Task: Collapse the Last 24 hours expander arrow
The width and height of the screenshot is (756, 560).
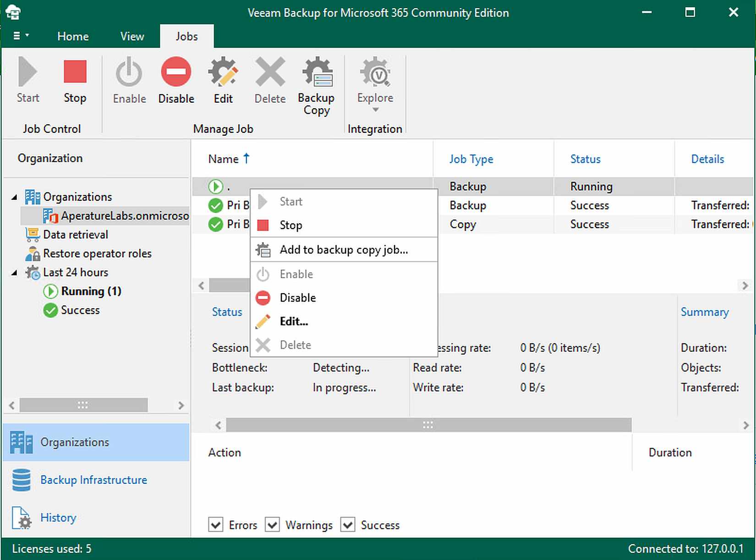Action: (14, 273)
